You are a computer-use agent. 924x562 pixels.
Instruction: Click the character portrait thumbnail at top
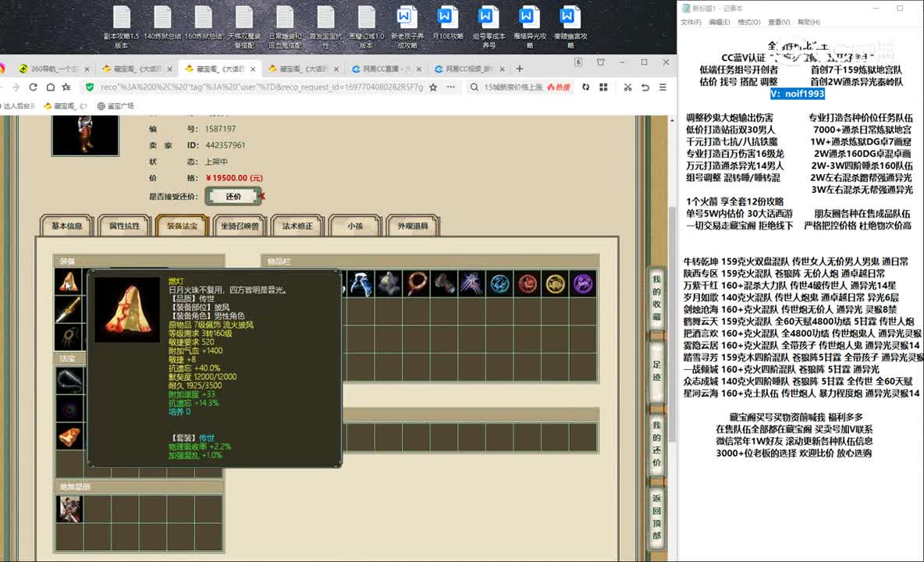tap(85, 135)
